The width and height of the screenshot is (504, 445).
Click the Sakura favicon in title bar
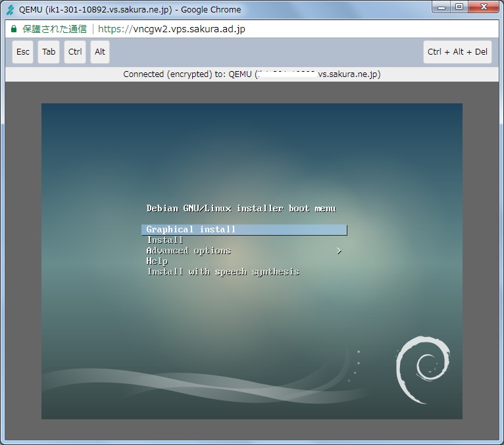tap(11, 10)
